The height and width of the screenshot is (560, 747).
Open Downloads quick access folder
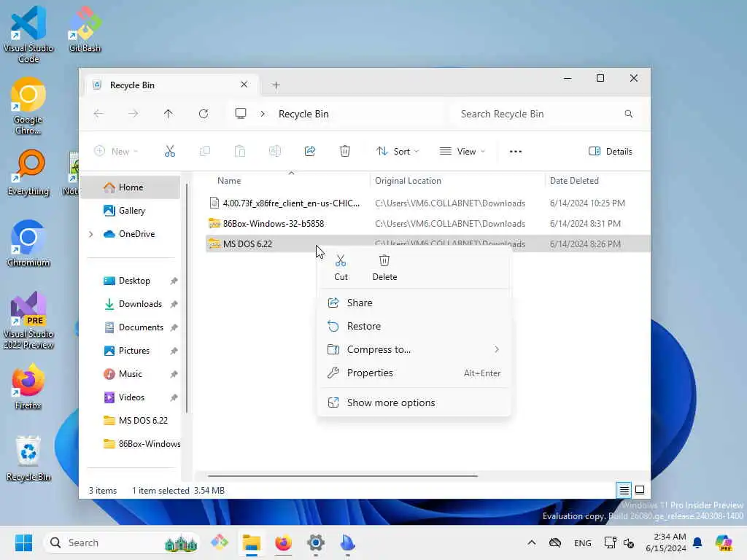(x=131, y=304)
